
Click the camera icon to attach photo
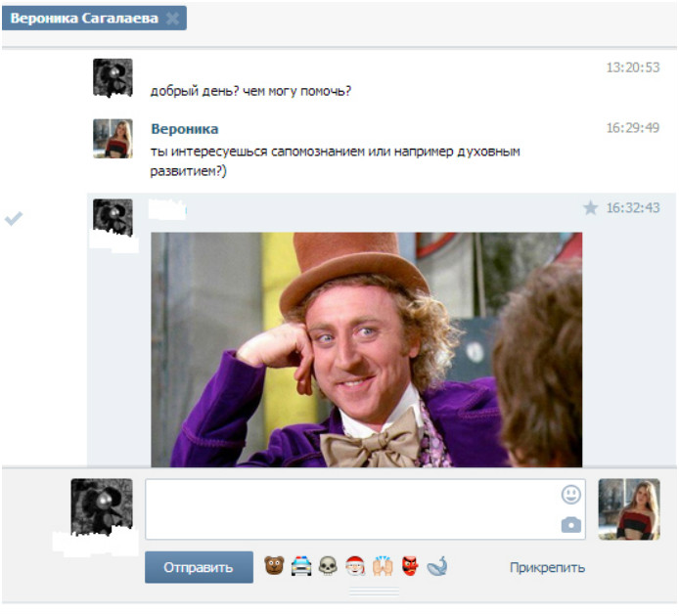(571, 525)
